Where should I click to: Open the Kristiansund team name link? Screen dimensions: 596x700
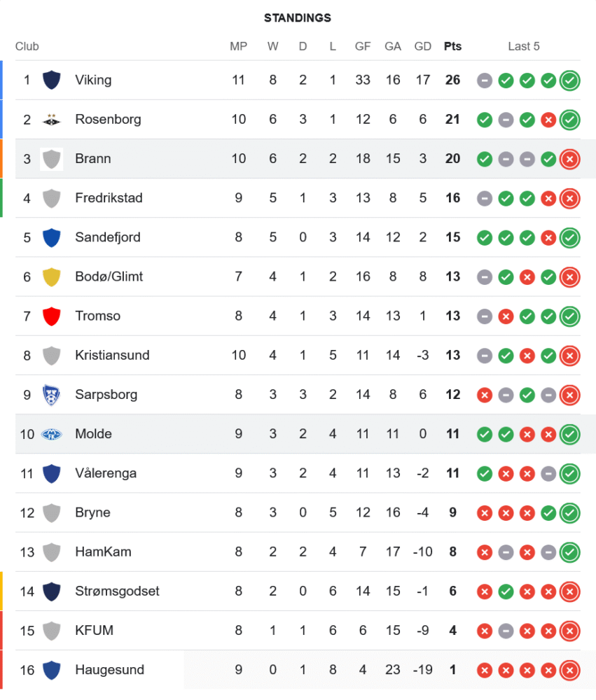click(x=112, y=356)
